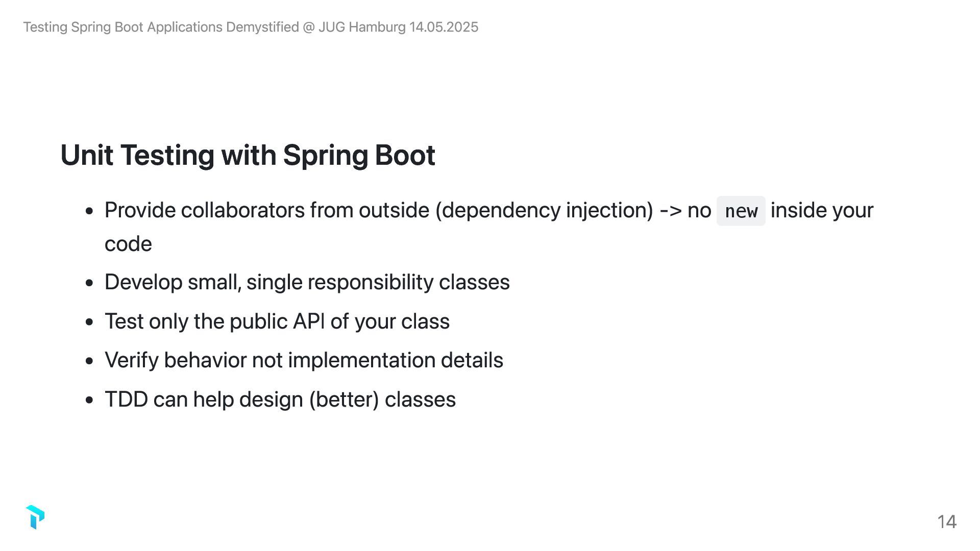This screenshot has height=551, width=980.
Task: Click "JUG Hamburg" in the slide header
Action: click(362, 27)
